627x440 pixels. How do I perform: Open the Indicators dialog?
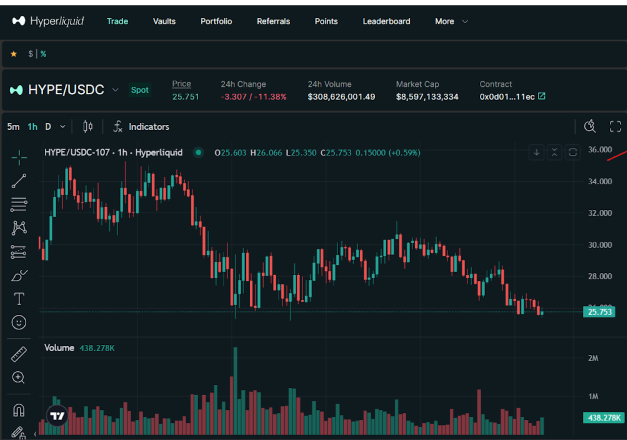click(x=141, y=127)
